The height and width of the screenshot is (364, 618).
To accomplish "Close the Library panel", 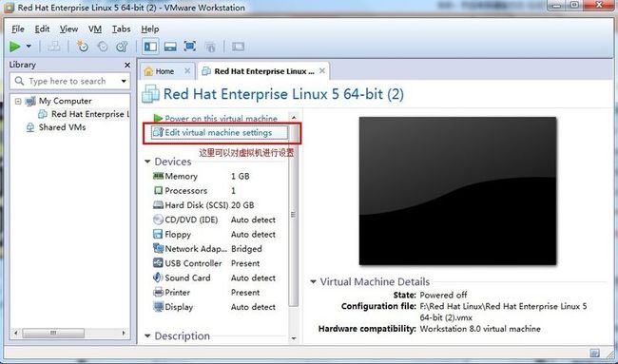I will [126, 65].
